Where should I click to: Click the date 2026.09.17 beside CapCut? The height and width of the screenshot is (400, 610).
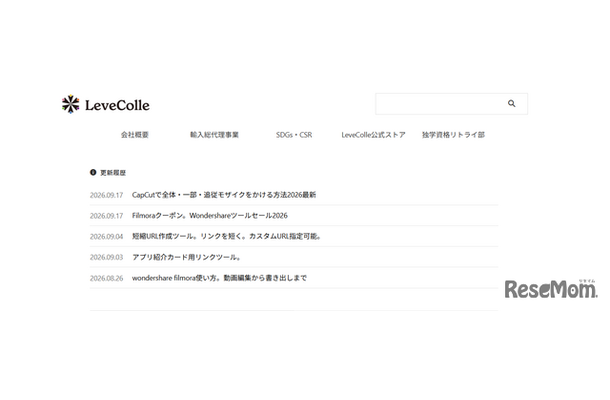[x=106, y=195]
